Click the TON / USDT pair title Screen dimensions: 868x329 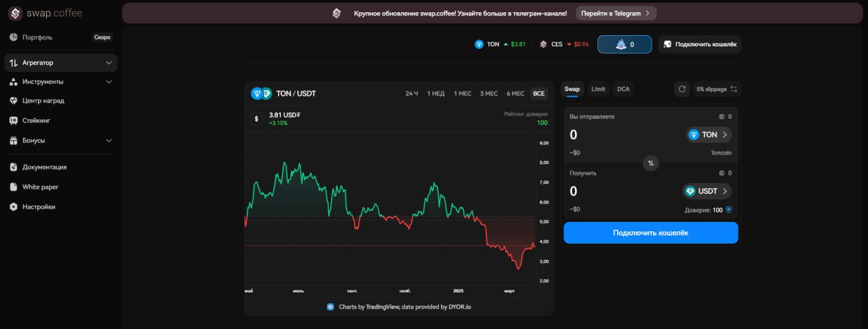pyautogui.click(x=296, y=94)
